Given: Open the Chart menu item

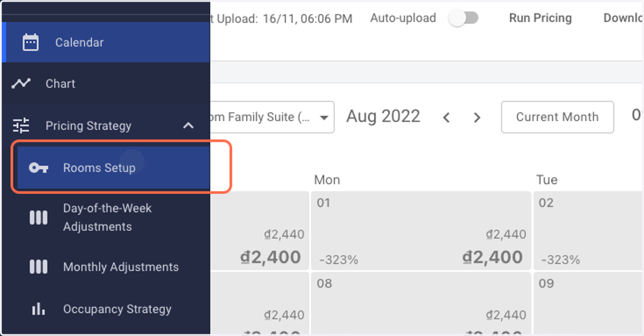Looking at the screenshot, I should tap(106, 84).
